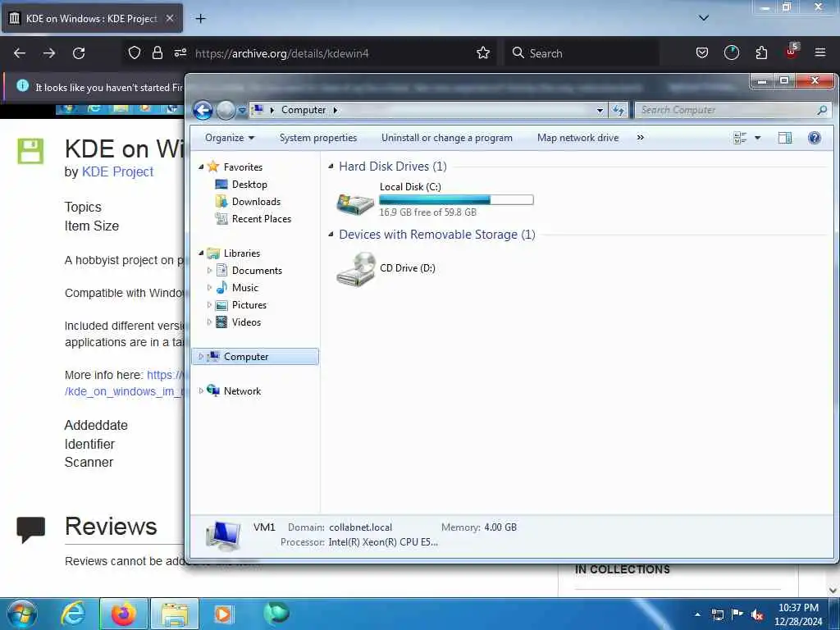Open Recent Places
840x630 pixels.
click(x=261, y=218)
